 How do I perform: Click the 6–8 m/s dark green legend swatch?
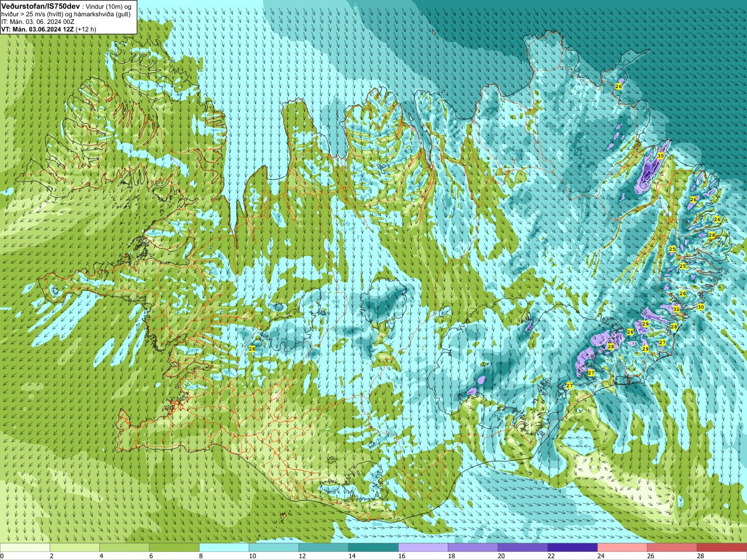[174, 547]
